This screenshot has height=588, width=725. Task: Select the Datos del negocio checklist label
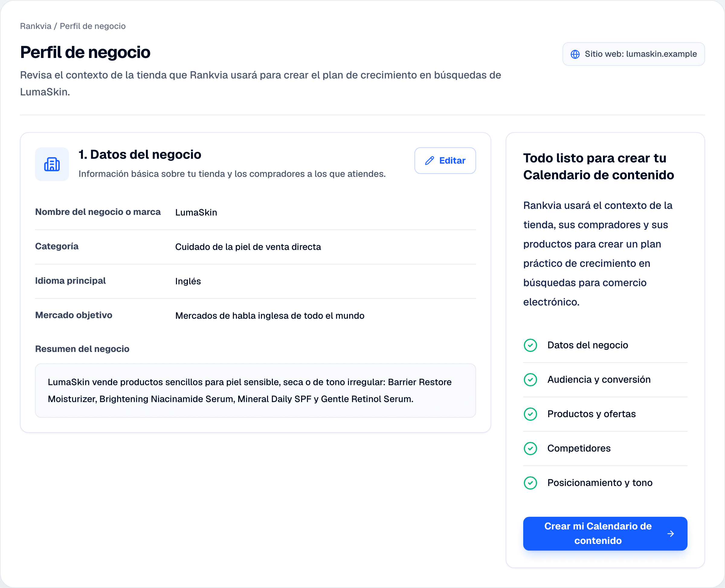click(x=588, y=345)
